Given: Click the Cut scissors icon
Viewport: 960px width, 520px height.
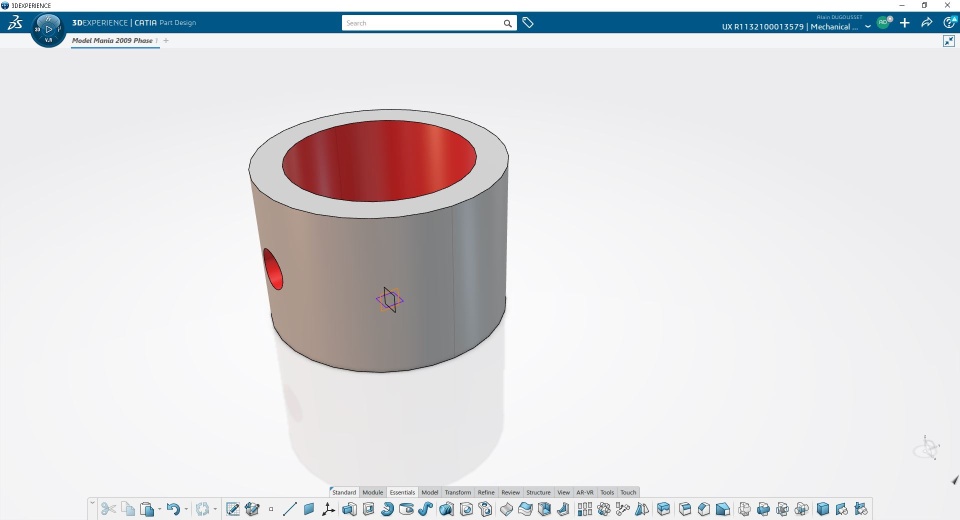Looking at the screenshot, I should click(108, 509).
